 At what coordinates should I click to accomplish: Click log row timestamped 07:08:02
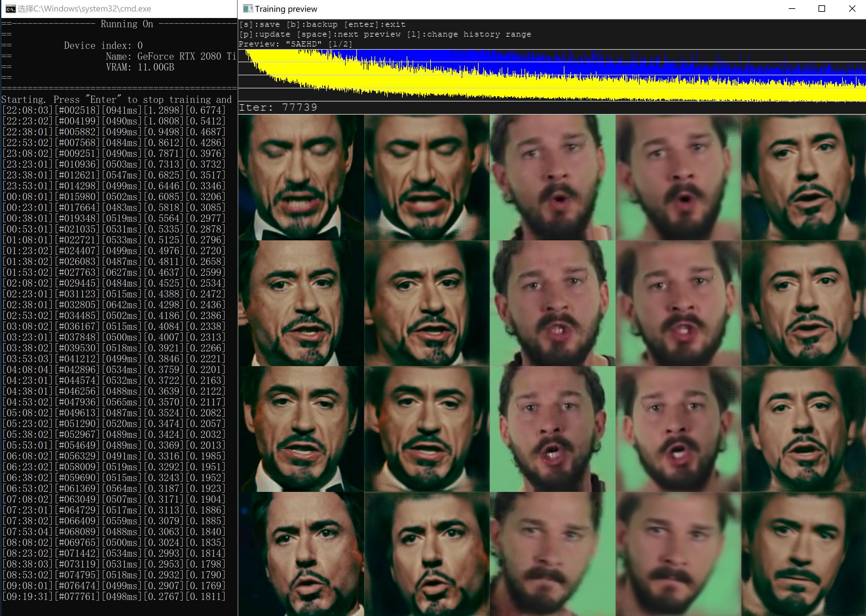coord(114,499)
